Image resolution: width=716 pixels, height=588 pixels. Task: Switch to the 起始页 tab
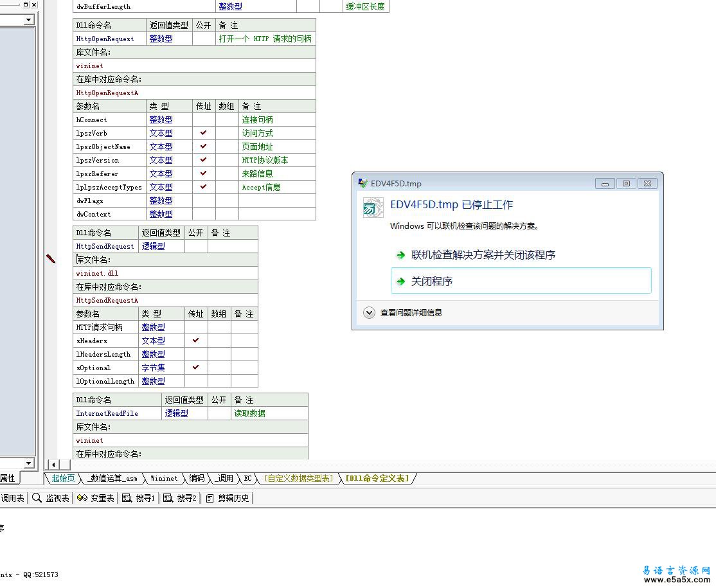pos(63,478)
